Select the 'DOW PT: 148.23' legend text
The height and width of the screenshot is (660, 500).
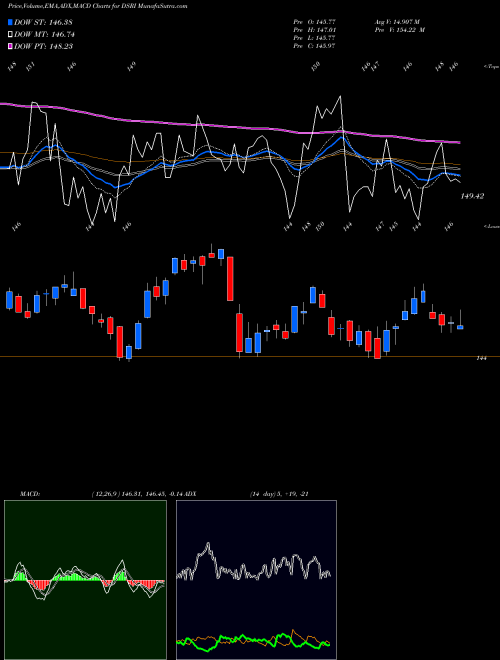click(x=44, y=46)
